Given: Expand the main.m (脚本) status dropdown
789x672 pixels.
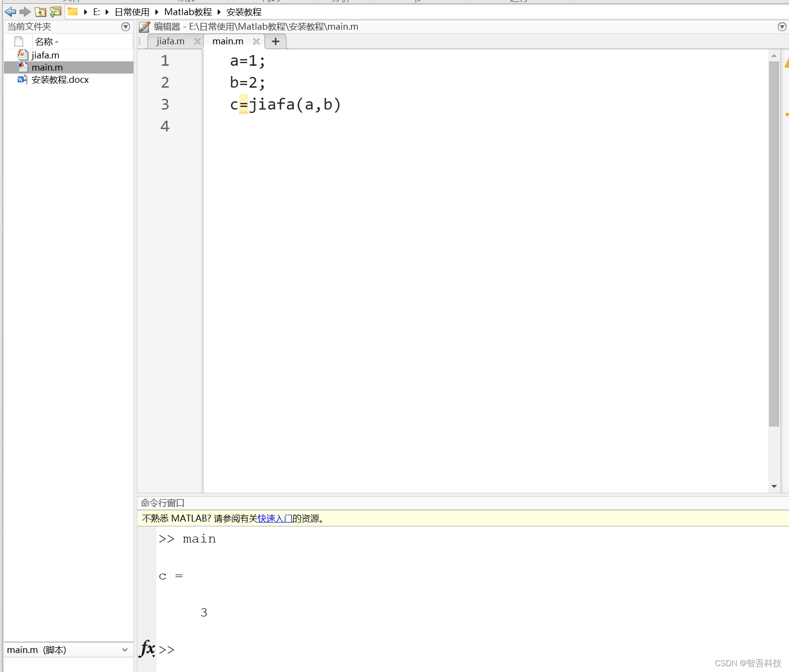Looking at the screenshot, I should pos(125,650).
